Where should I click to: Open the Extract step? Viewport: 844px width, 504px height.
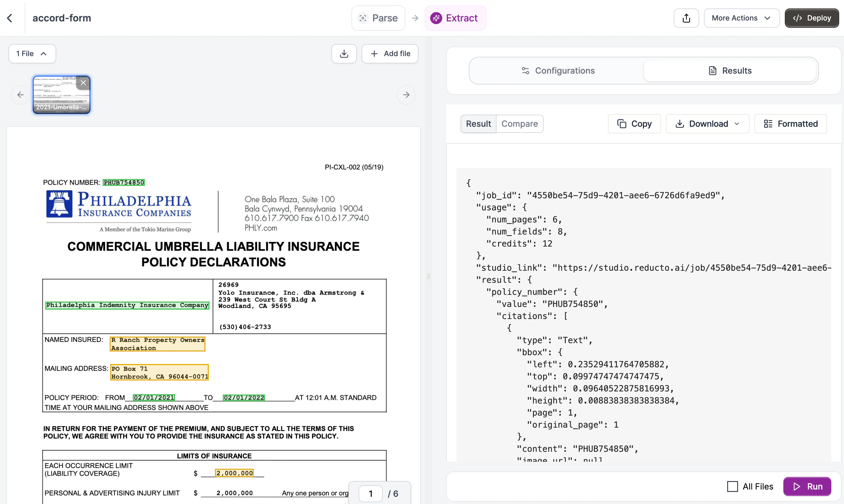[x=455, y=18]
